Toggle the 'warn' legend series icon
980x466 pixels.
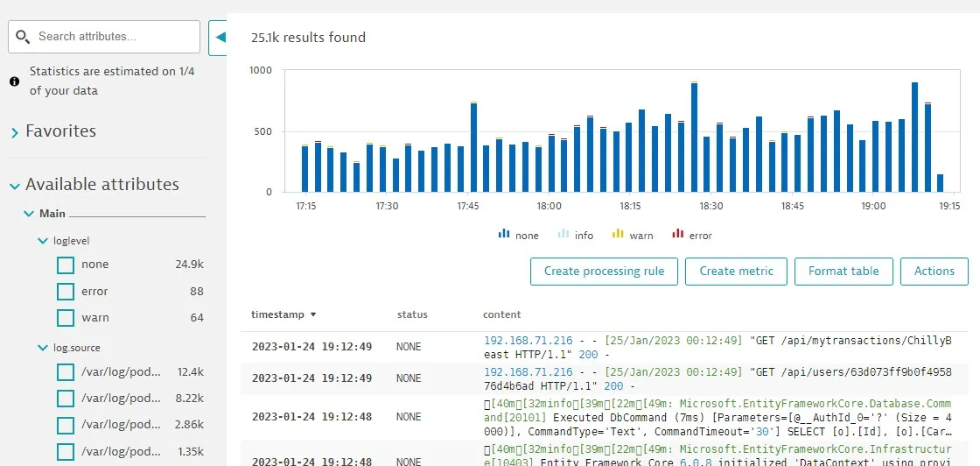tap(618, 235)
